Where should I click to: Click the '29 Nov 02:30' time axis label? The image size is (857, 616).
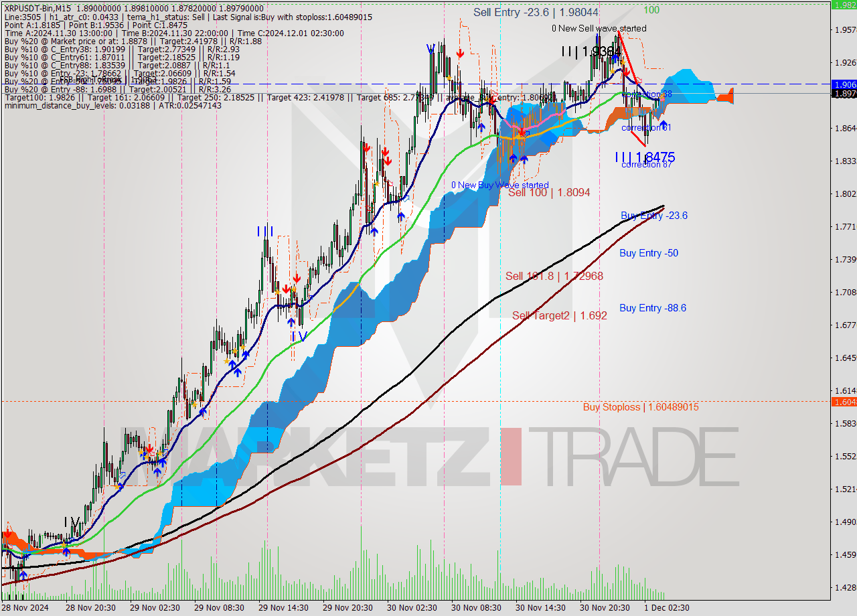(x=155, y=608)
